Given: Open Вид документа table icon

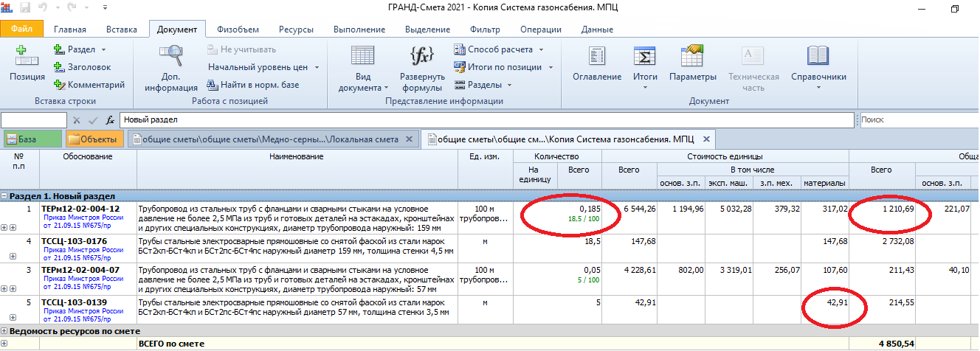Looking at the screenshot, I should click(x=362, y=56).
